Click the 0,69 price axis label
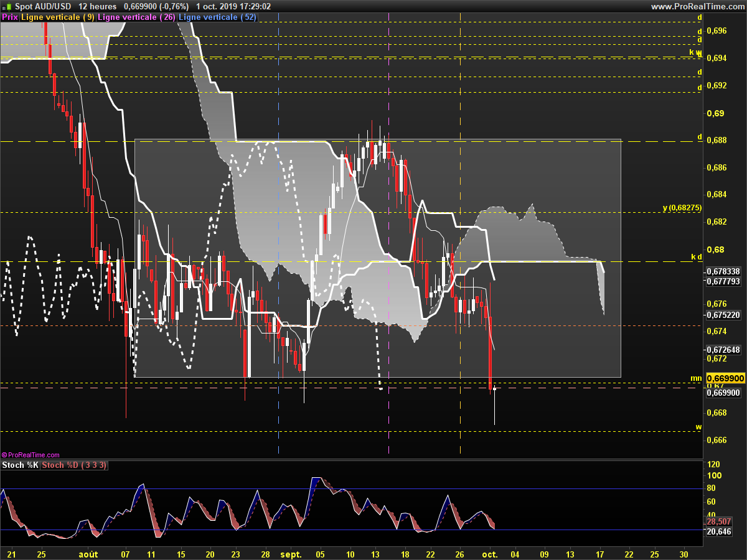The image size is (747, 560). (715, 113)
